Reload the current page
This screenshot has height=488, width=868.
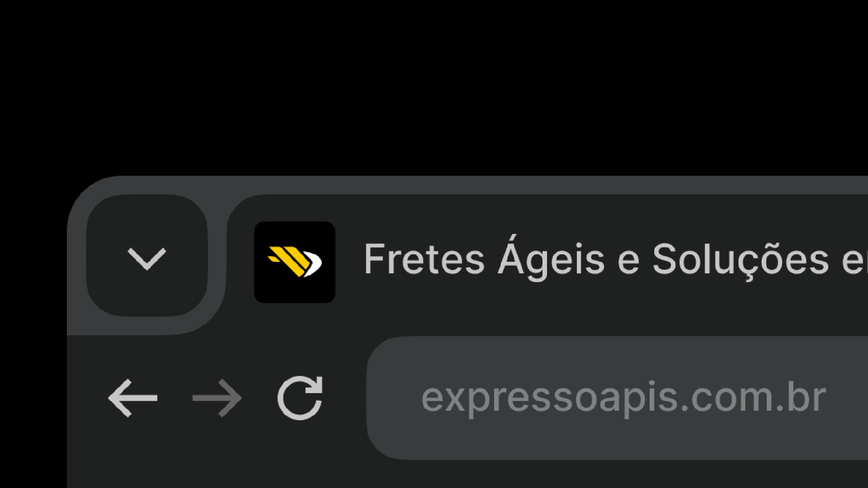[300, 398]
